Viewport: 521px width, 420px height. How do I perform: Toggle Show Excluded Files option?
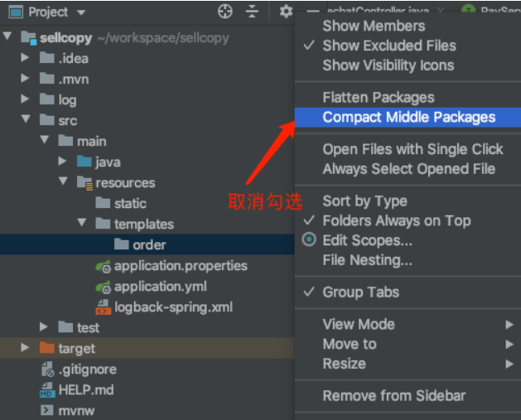tap(388, 46)
